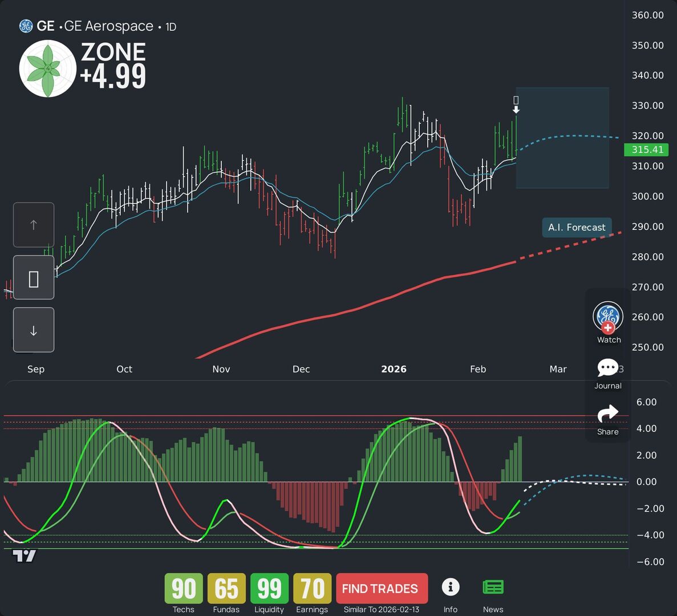The height and width of the screenshot is (616, 677).
Task: Open the Info icon
Action: click(451, 587)
